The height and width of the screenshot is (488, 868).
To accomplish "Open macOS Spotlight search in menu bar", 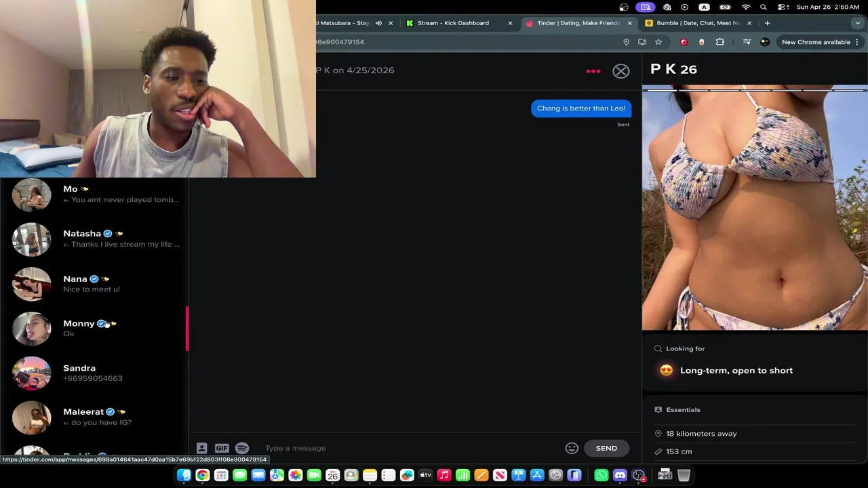I will (764, 7).
